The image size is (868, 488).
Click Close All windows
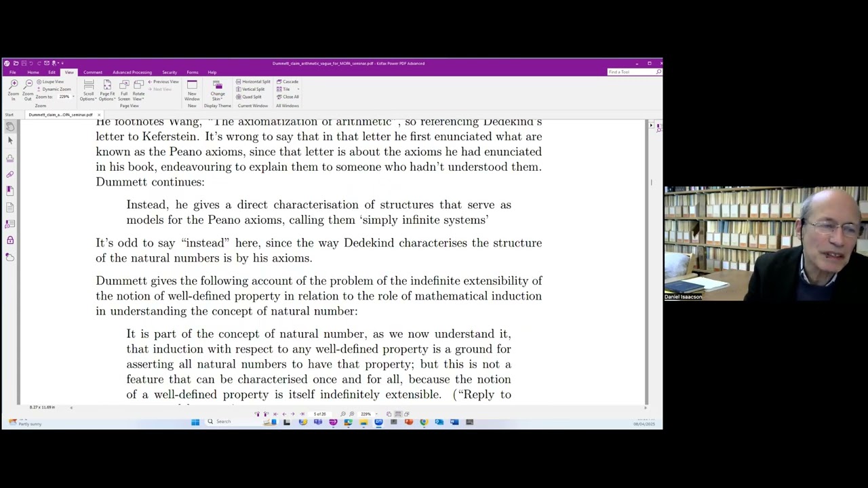[288, 97]
